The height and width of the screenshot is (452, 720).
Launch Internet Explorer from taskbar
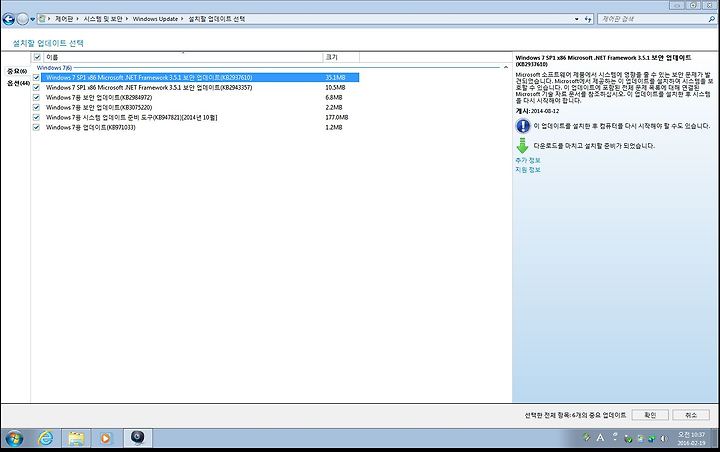click(x=45, y=438)
